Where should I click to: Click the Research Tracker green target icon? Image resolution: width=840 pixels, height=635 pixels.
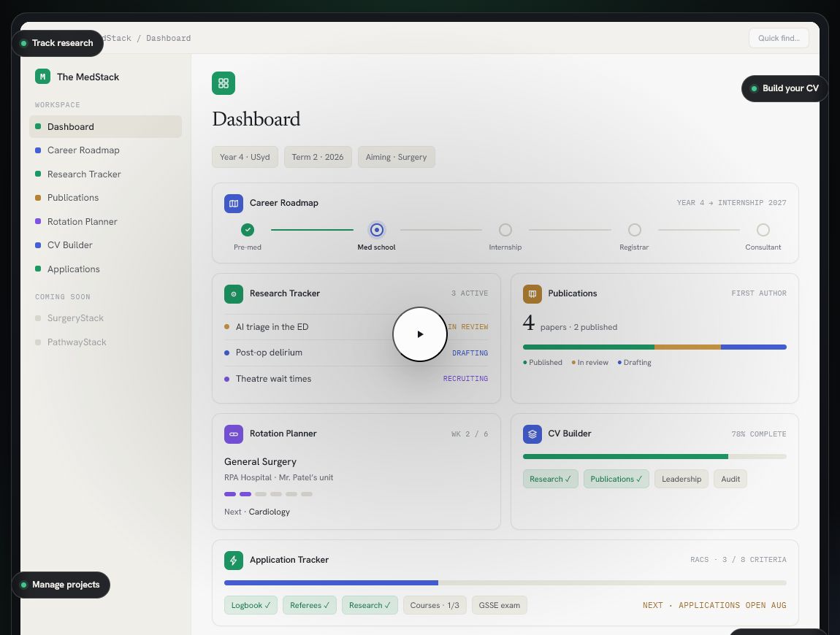tap(234, 294)
